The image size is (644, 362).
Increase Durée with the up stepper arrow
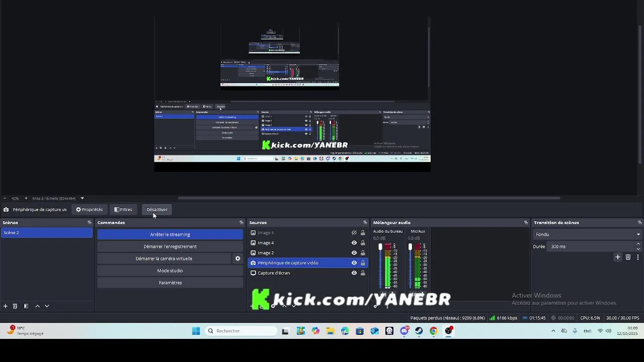[638, 244]
